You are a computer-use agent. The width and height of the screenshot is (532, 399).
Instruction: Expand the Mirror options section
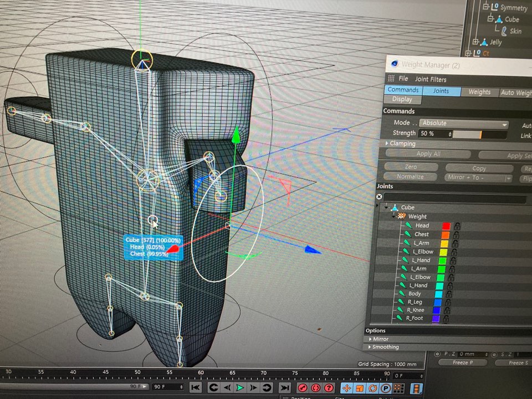click(370, 339)
